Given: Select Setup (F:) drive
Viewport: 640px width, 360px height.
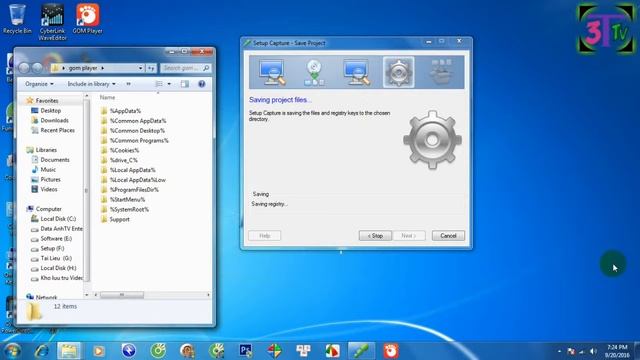Looking at the screenshot, I should pos(52,249).
